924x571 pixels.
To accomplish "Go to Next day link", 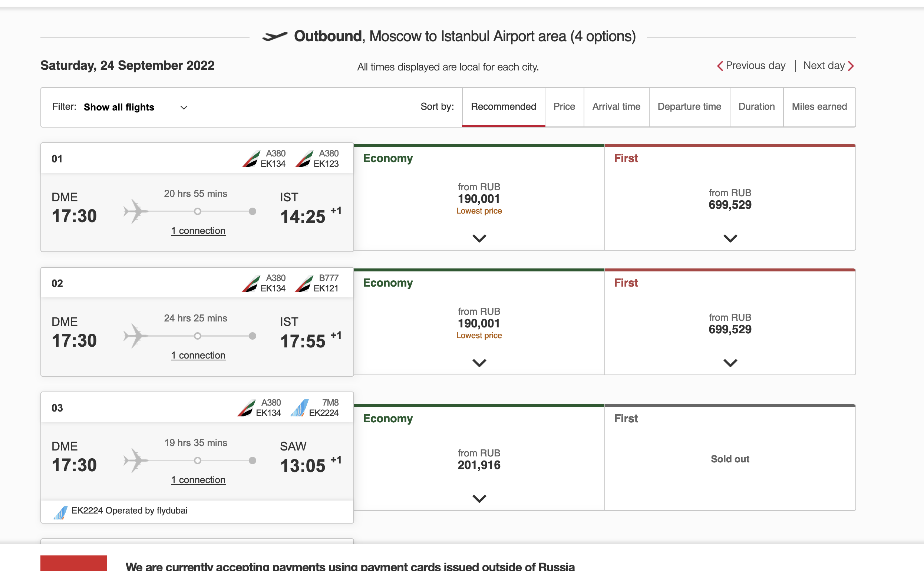I will click(x=824, y=66).
